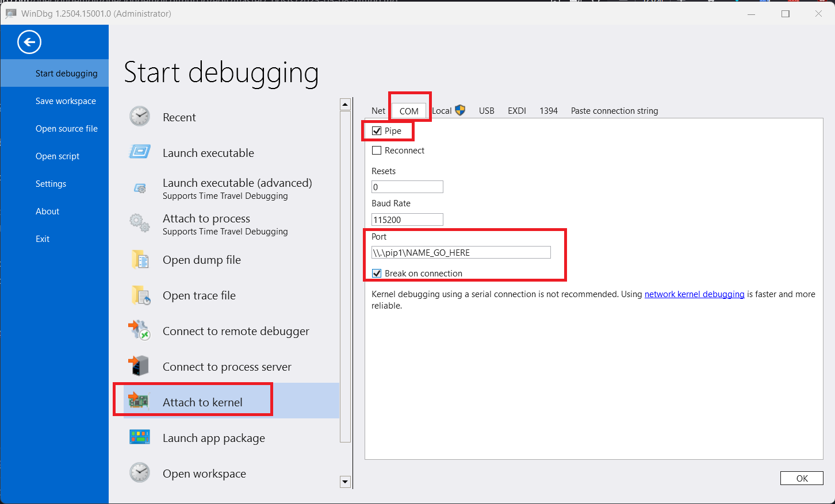Switch to the Net tab
This screenshot has height=504, width=835.
click(378, 111)
